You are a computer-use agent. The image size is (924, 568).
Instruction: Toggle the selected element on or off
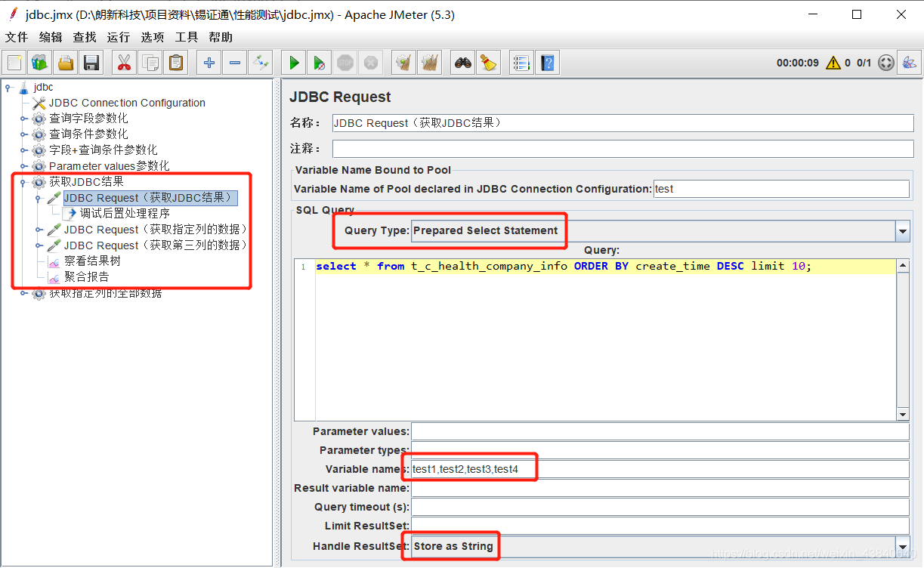[x=261, y=63]
